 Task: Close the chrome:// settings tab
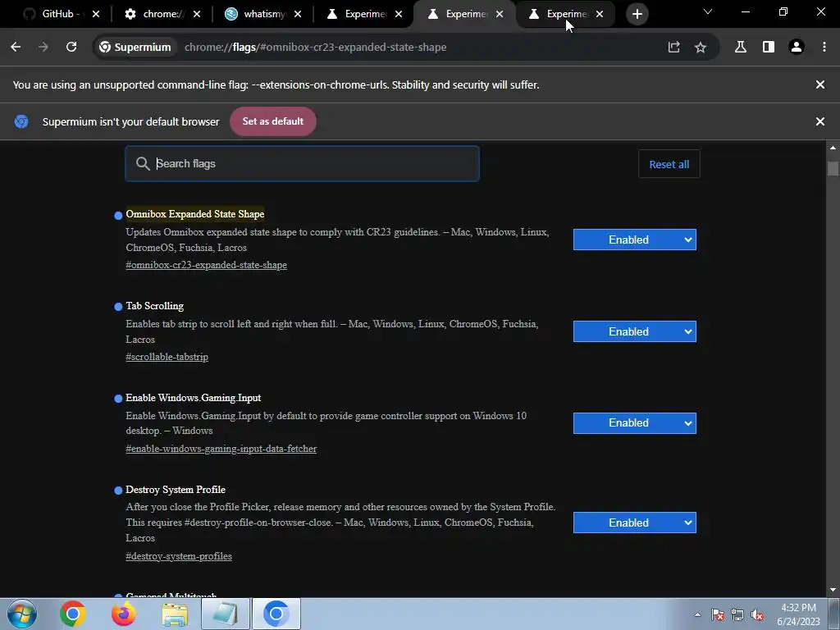click(197, 15)
